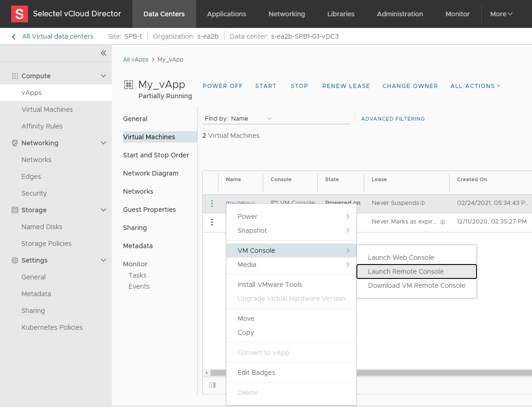532x407 pixels.
Task: Choose Launch Remote Console
Action: pyautogui.click(x=416, y=271)
